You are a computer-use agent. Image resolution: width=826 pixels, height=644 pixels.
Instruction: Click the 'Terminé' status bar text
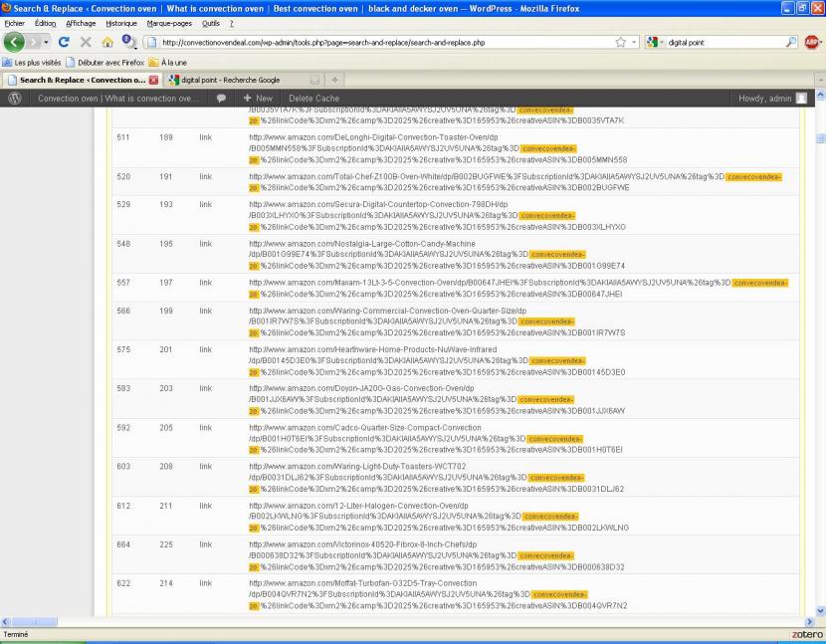coord(16,634)
